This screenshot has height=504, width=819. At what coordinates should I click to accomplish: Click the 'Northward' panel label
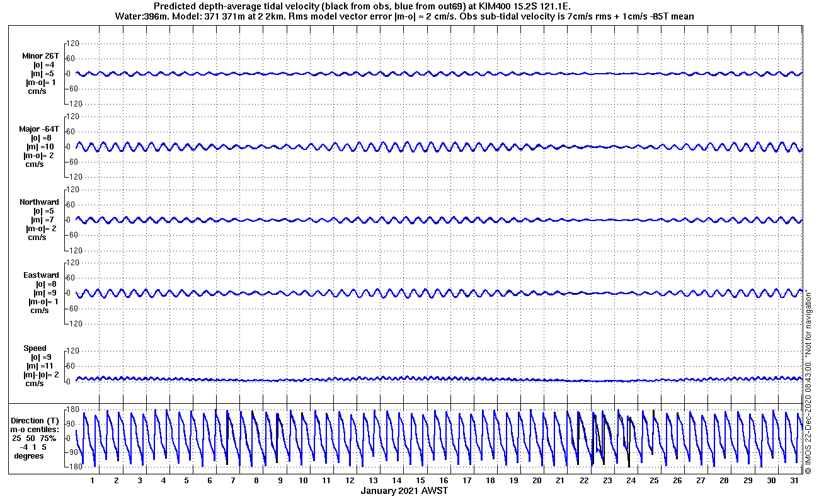tap(39, 202)
